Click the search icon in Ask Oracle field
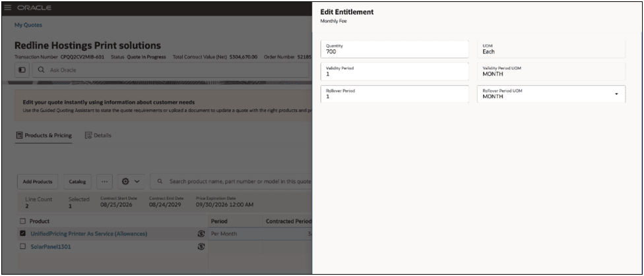Image resolution: width=644 pixels, height=276 pixels. coord(41,70)
